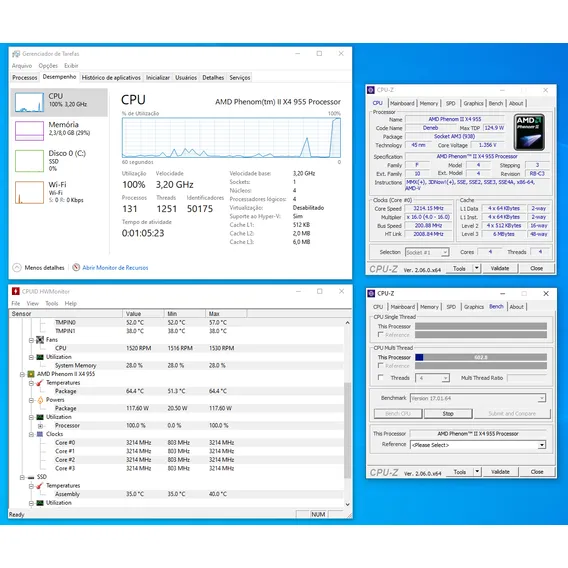Click thermometer icon of SSD Temperatures
The image size is (568, 568).
coord(40,485)
